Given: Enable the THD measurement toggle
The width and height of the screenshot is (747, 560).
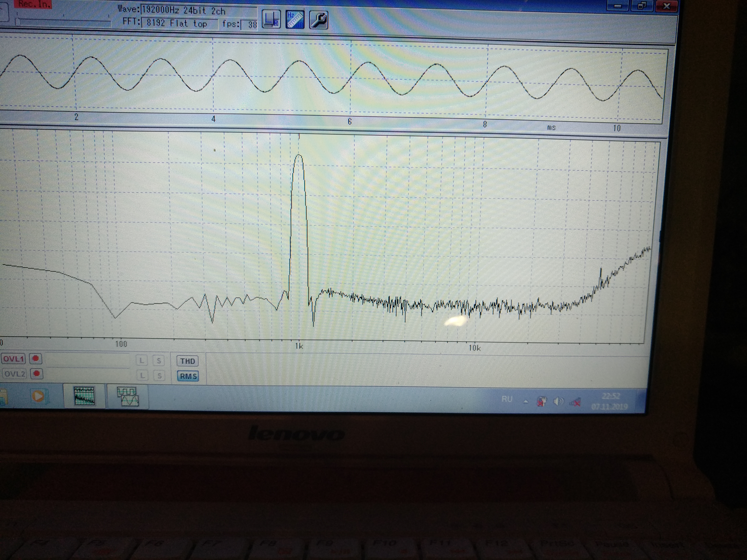Looking at the screenshot, I should pyautogui.click(x=187, y=361).
